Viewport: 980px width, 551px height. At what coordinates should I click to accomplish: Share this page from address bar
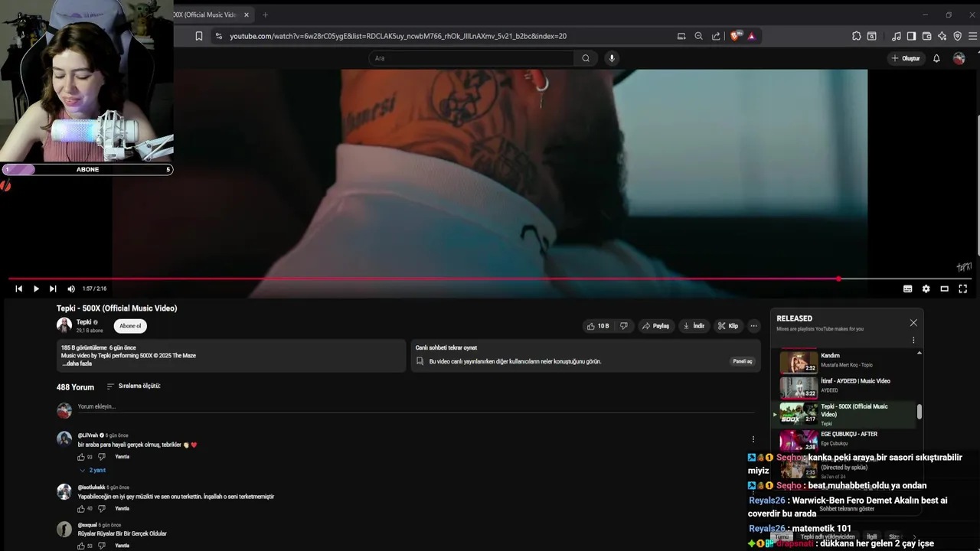click(x=716, y=36)
